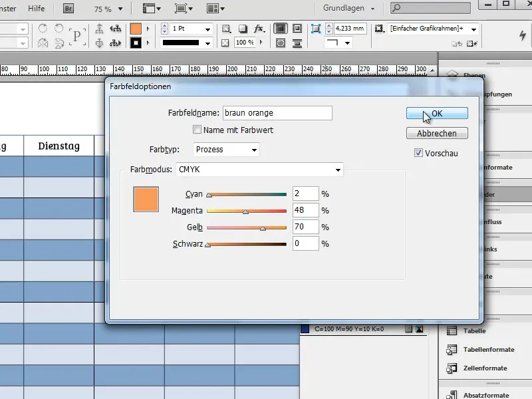Image resolution: width=532 pixels, height=399 pixels.
Task: Confirm dialog with the OK button
Action: pyautogui.click(x=437, y=113)
